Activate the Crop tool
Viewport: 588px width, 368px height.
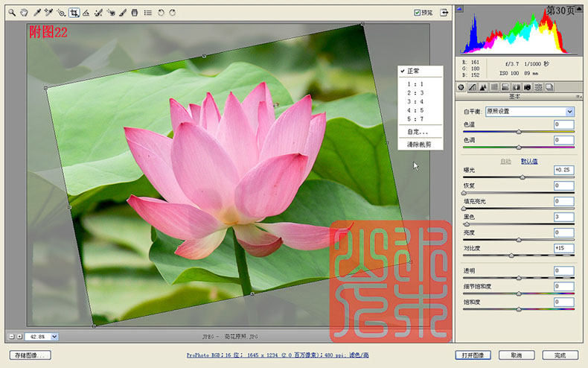pos(74,13)
